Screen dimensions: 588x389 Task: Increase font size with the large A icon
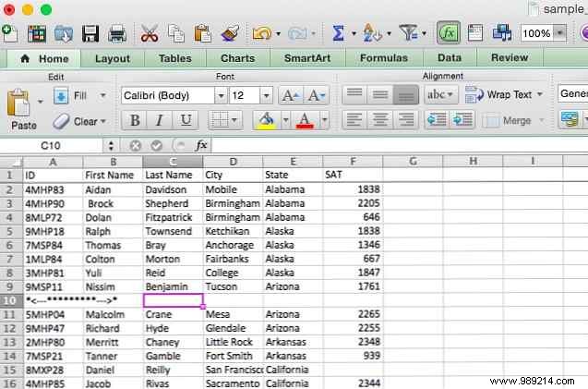pyautogui.click(x=291, y=95)
